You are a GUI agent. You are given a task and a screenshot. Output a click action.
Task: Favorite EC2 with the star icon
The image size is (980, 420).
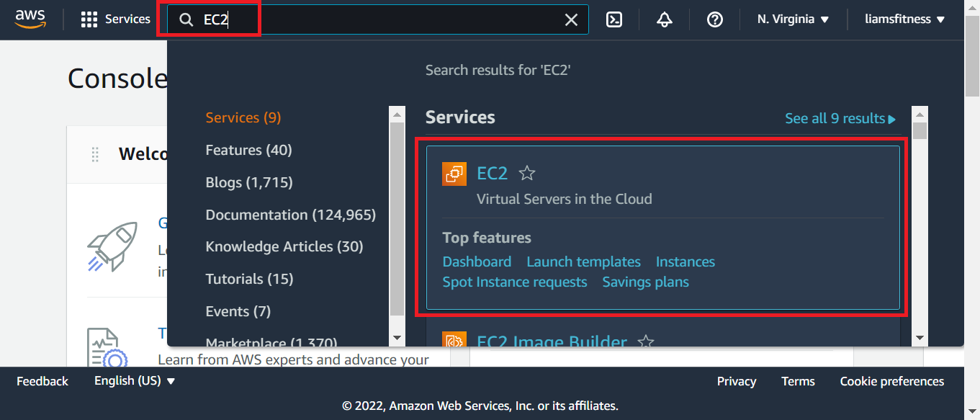(527, 174)
